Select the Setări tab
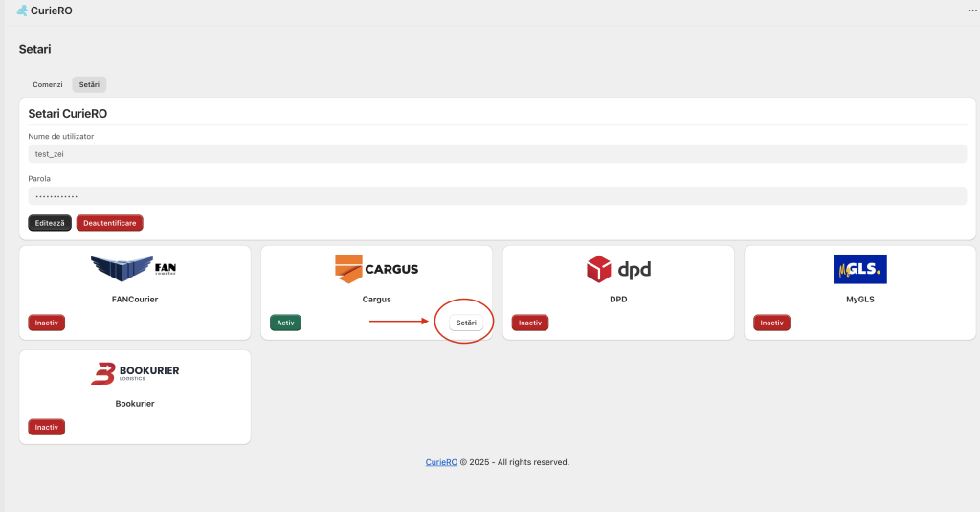The image size is (980, 512). [89, 84]
